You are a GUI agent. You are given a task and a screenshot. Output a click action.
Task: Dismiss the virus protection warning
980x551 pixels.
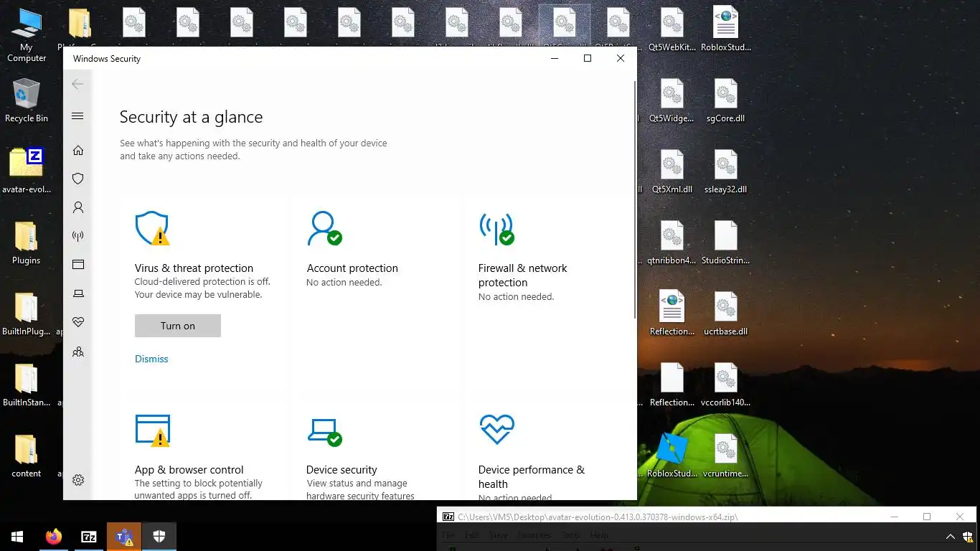point(151,359)
